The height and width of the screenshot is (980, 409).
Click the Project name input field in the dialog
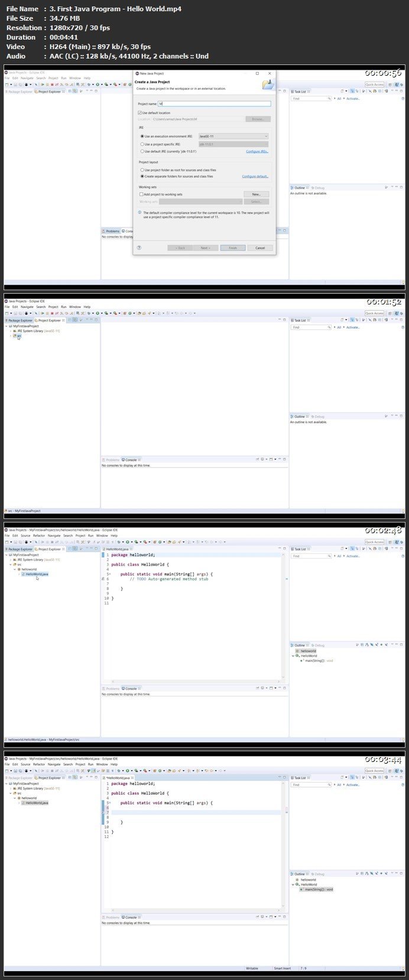[214, 103]
